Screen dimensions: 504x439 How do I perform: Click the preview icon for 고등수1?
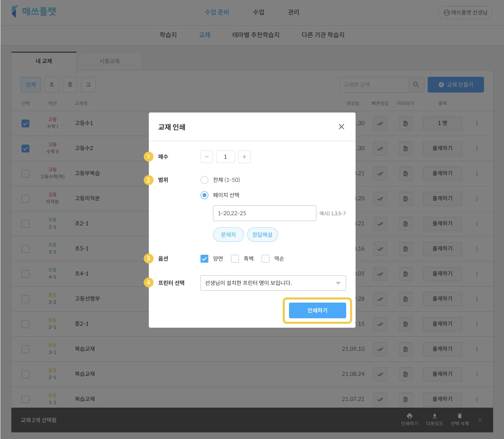[x=406, y=123]
